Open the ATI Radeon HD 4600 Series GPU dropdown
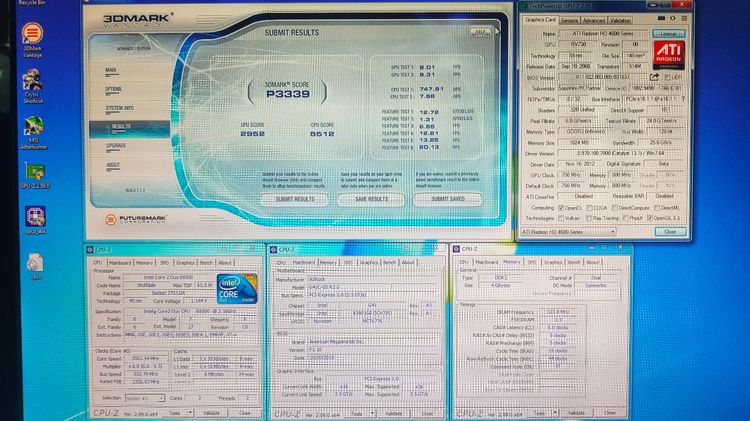750x421 pixels. pyautogui.click(x=568, y=232)
